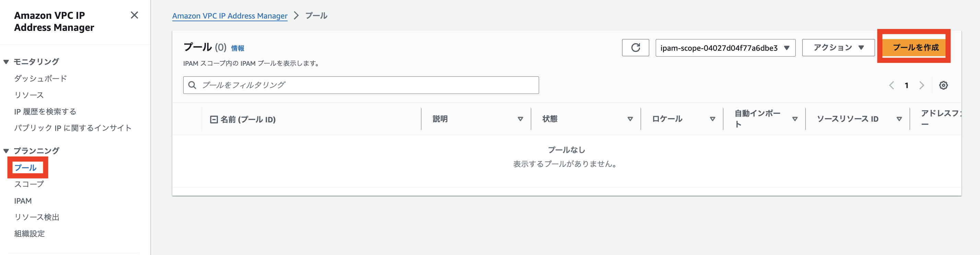This screenshot has height=255, width=980.
Task: Select the page 1 pagination indicator
Action: click(x=907, y=85)
